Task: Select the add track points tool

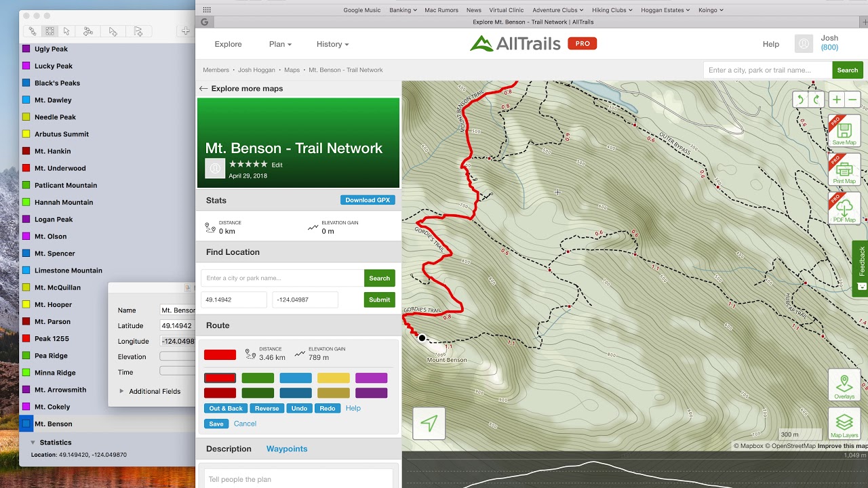Action: 88,31
